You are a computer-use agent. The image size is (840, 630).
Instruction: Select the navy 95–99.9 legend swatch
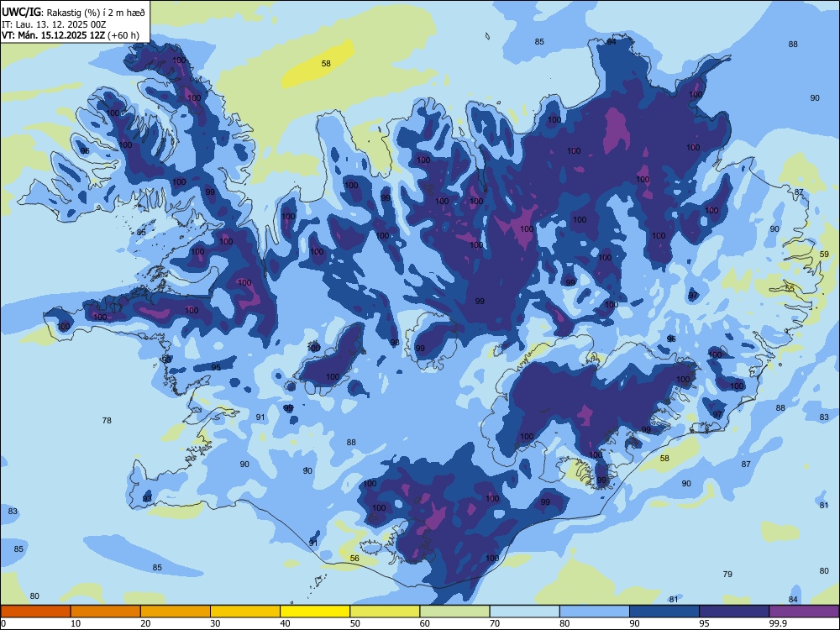click(x=734, y=612)
